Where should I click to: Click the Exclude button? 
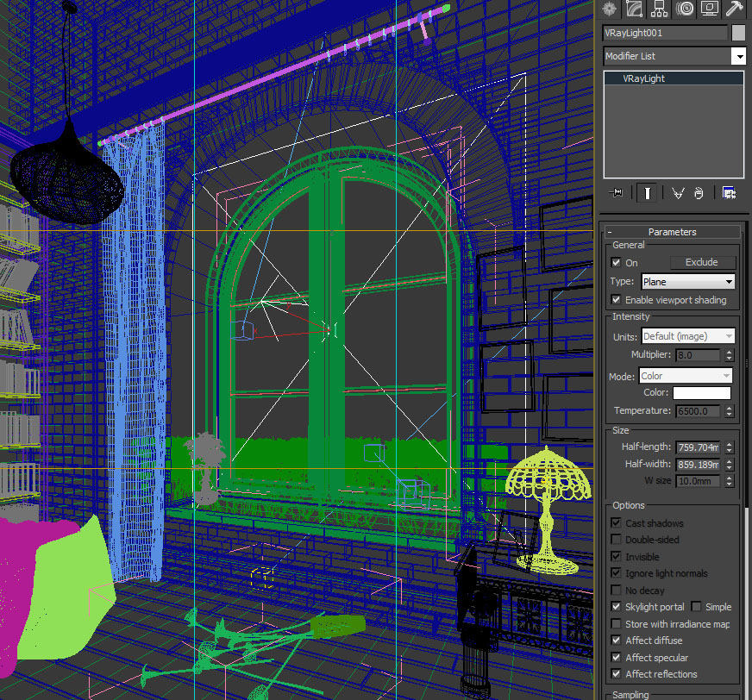(x=701, y=262)
